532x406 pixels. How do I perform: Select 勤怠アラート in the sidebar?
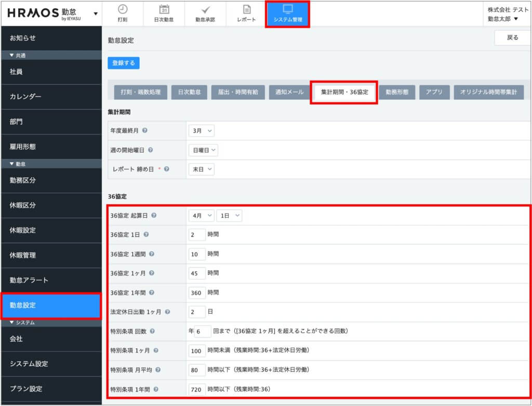[51, 280]
